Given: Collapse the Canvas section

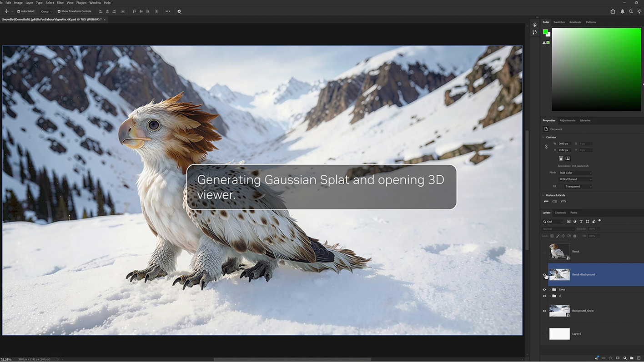Looking at the screenshot, I should [x=543, y=137].
